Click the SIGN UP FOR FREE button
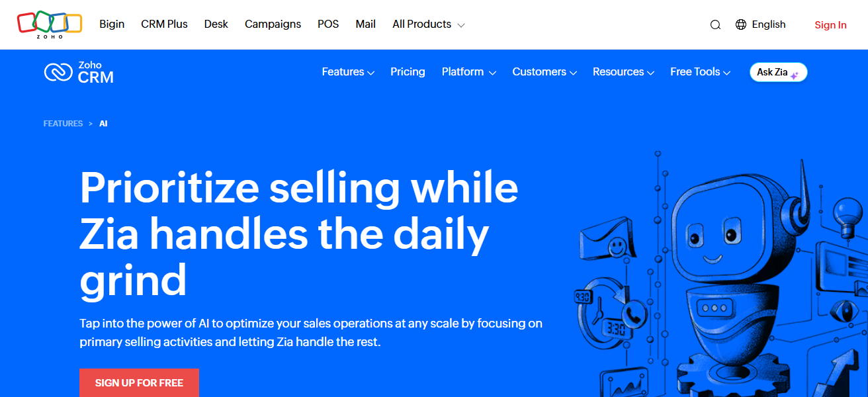868x397 pixels. point(139,382)
